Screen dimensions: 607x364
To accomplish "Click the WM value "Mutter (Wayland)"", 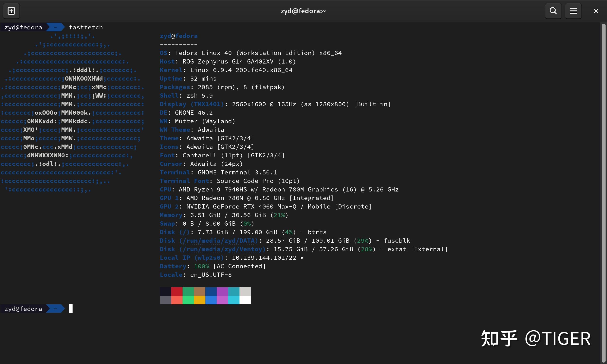I will pos(205,121).
